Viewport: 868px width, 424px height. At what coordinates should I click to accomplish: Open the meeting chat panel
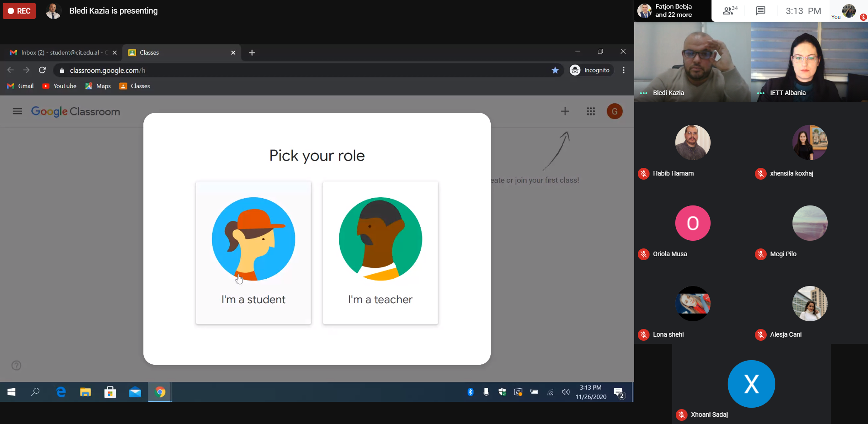[761, 11]
